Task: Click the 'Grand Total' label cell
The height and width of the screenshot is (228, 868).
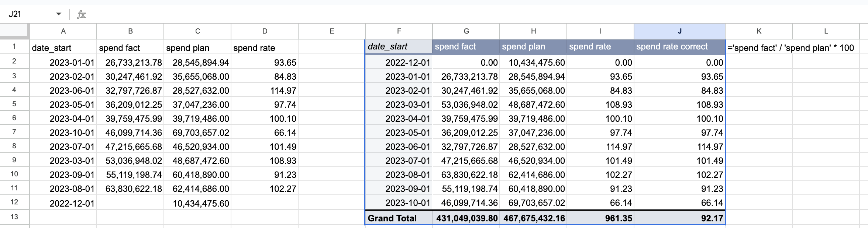Action: coord(399,218)
